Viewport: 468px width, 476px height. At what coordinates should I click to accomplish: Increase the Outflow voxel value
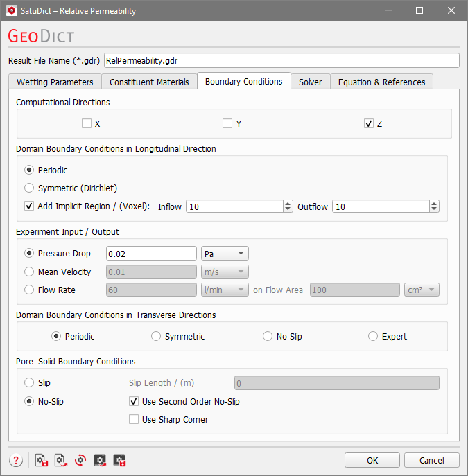[x=434, y=204]
